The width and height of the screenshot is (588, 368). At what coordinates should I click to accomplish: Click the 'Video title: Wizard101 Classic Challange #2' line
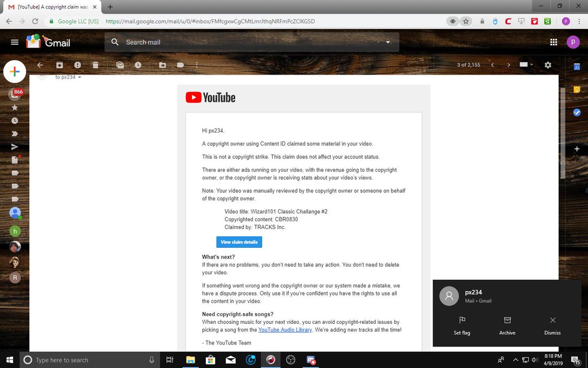[276, 211]
